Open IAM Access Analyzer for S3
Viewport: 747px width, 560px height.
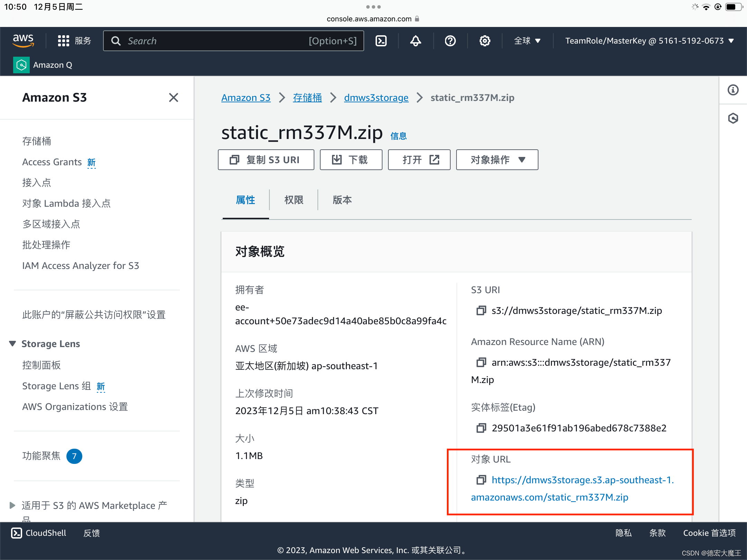tap(81, 265)
